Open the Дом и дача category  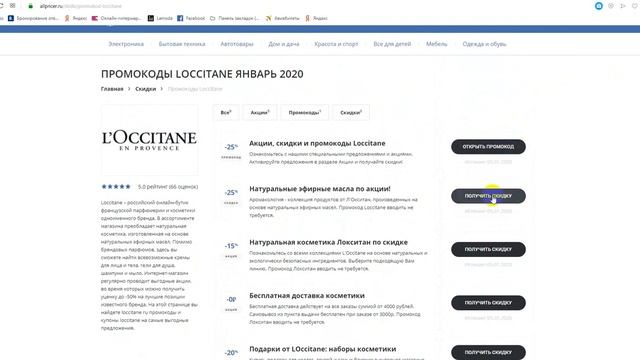point(284,44)
